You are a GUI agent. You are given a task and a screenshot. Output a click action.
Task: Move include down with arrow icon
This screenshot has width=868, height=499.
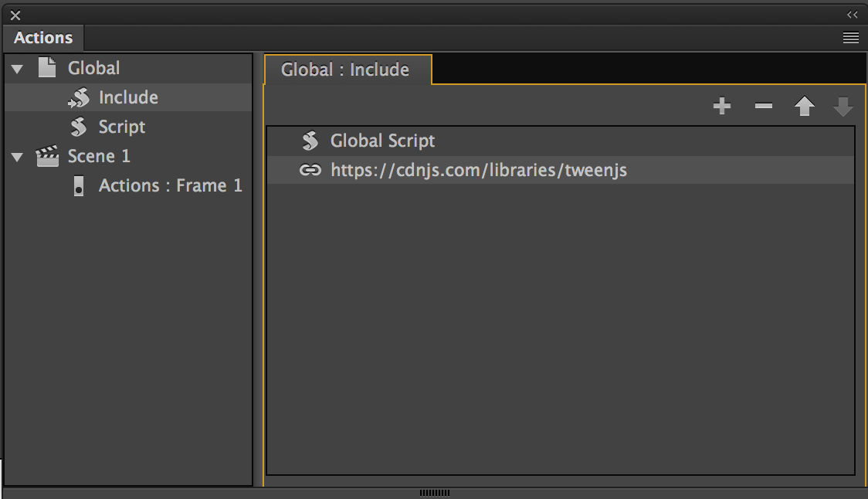coord(843,107)
